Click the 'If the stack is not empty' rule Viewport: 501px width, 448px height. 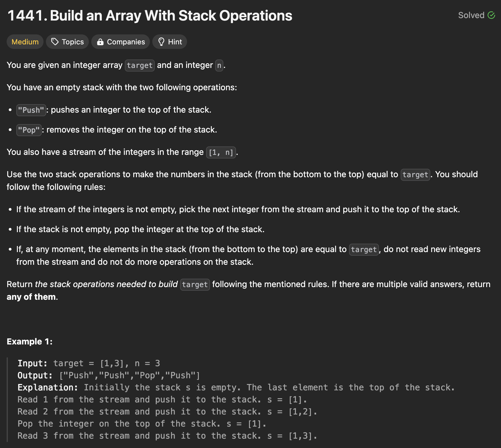pyautogui.click(x=141, y=229)
